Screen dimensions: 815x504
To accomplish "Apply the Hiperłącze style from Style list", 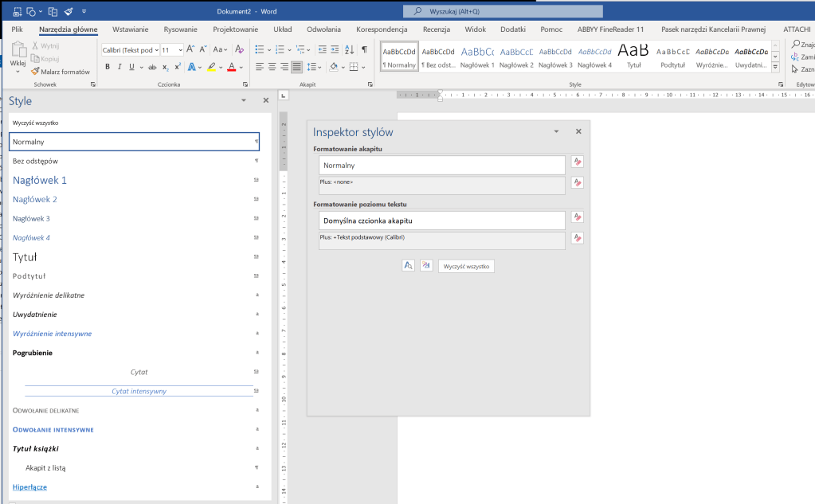I will coord(29,486).
